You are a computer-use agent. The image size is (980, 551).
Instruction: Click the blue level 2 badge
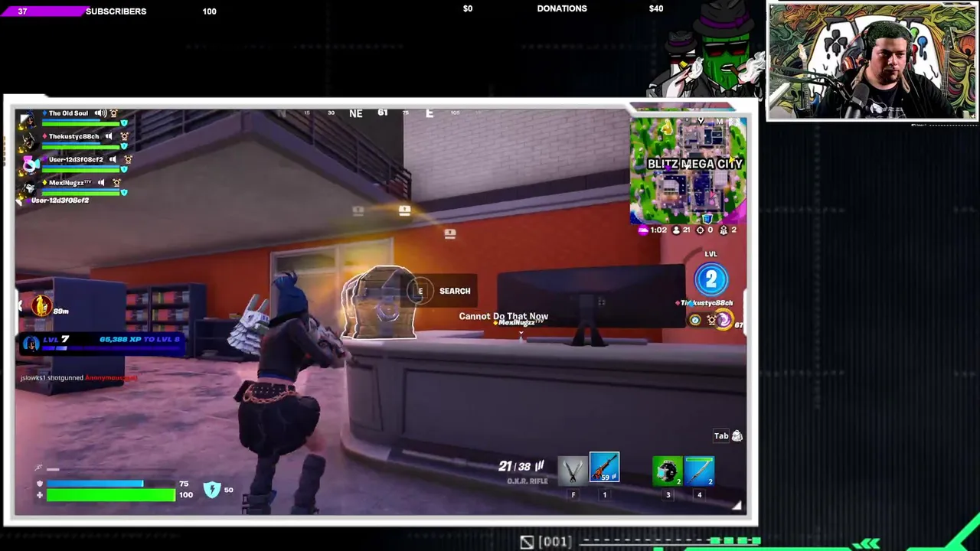[710, 279]
